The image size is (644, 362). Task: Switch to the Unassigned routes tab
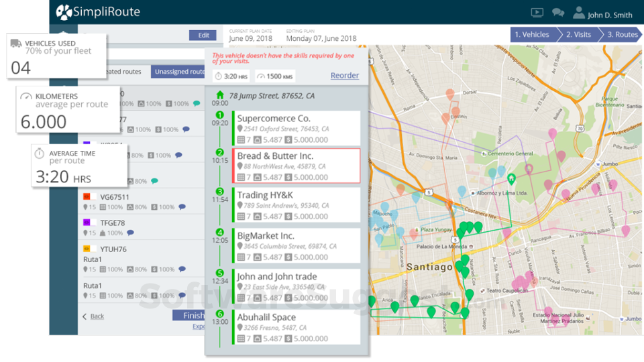(x=178, y=72)
